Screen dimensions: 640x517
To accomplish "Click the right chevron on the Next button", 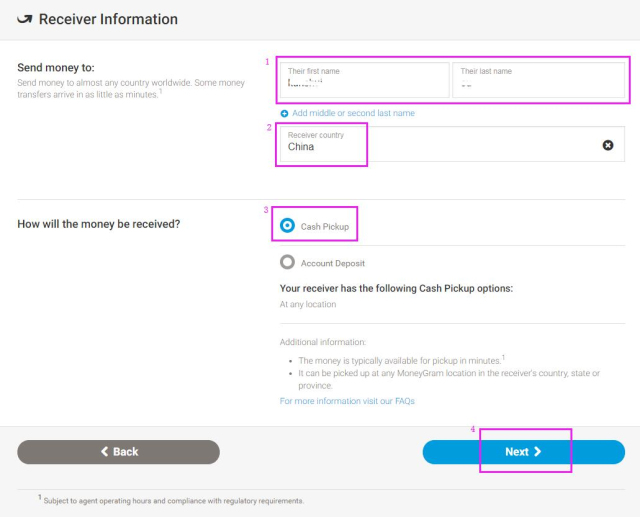I will point(538,452).
